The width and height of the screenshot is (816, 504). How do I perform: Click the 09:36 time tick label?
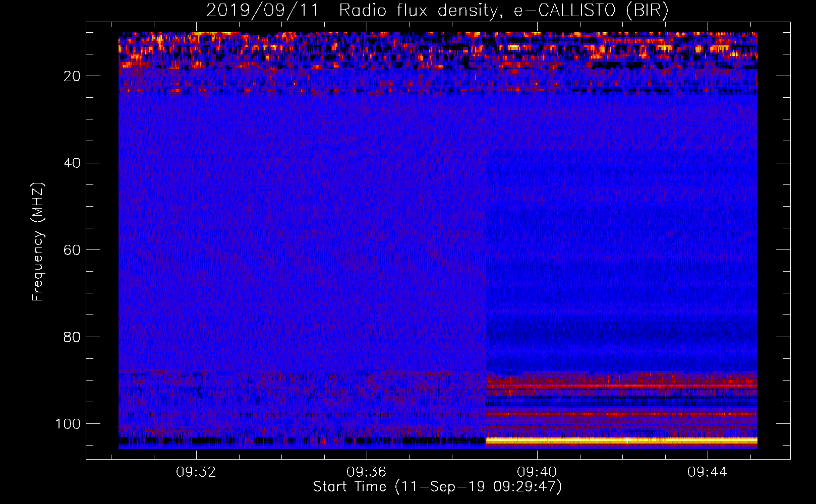tap(366, 472)
